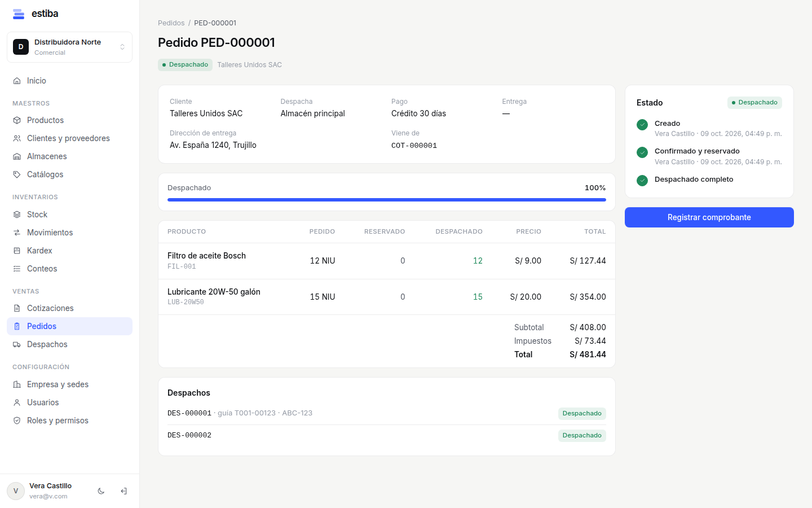The image size is (812, 508).
Task: Expand the Distribuidora Norte company switcher
Action: (69, 47)
